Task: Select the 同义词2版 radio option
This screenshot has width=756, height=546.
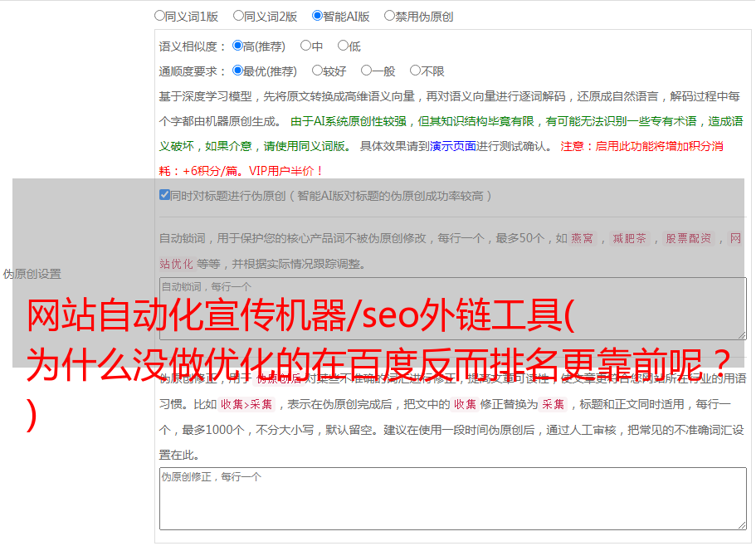Action: 238,16
